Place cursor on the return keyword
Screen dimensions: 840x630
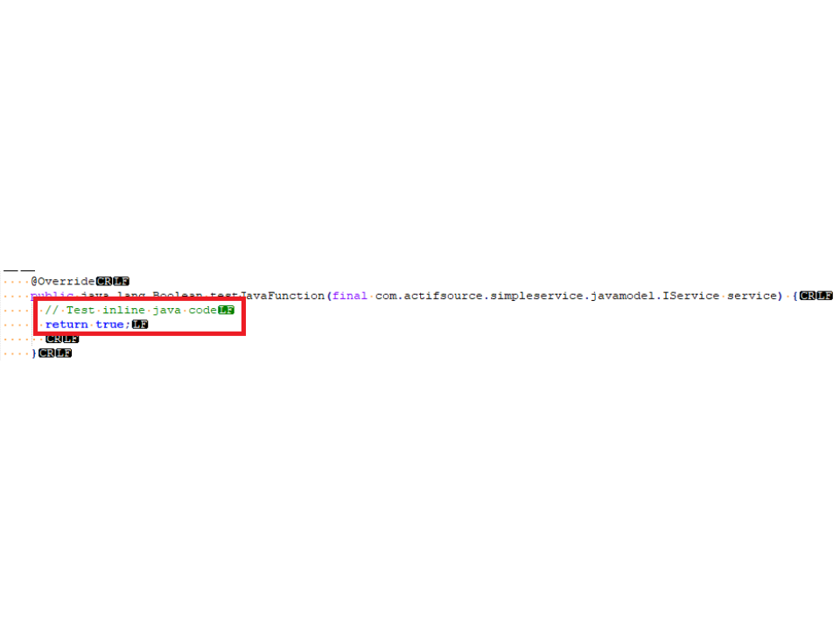pyautogui.click(x=66, y=325)
